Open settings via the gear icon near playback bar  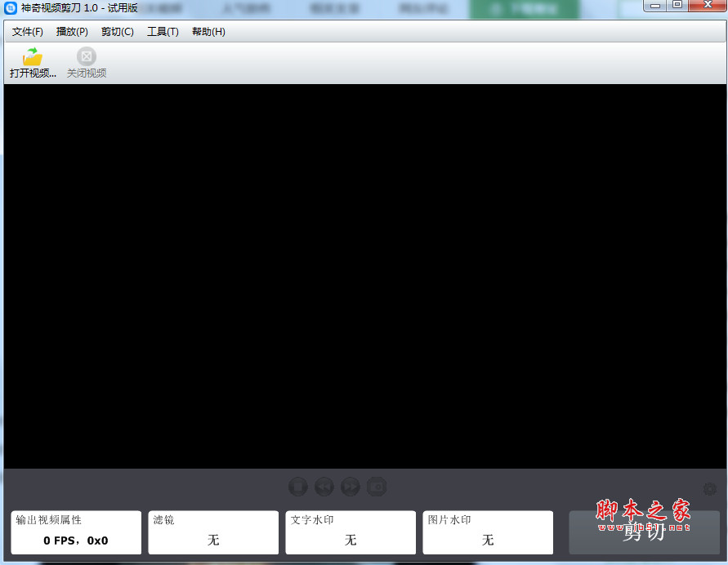[709, 488]
